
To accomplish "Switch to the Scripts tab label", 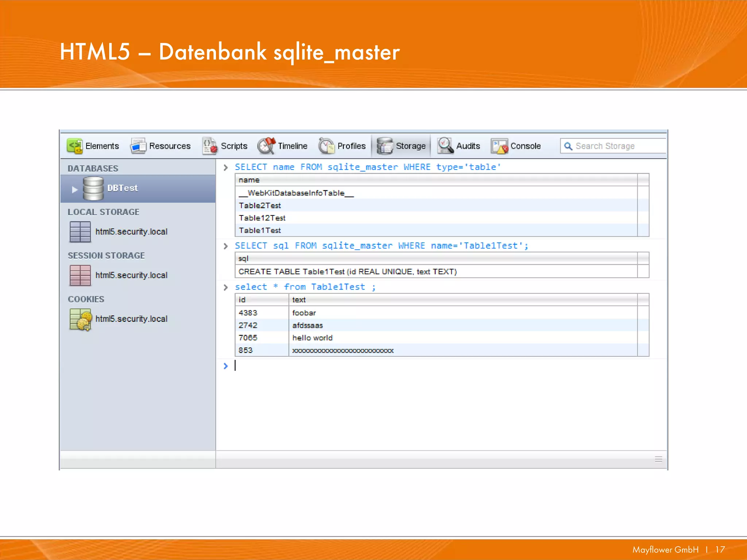I will 234,146.
